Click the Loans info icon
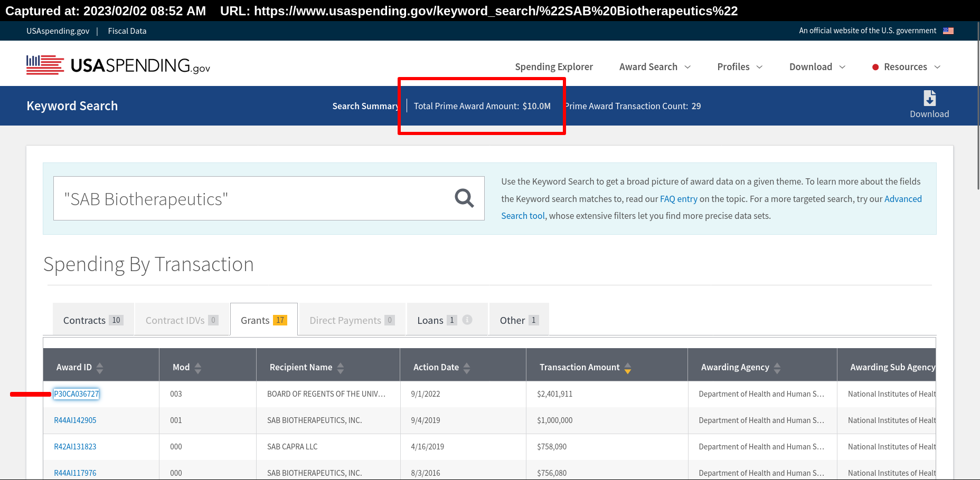Viewport: 980px width, 480px height. [x=467, y=320]
